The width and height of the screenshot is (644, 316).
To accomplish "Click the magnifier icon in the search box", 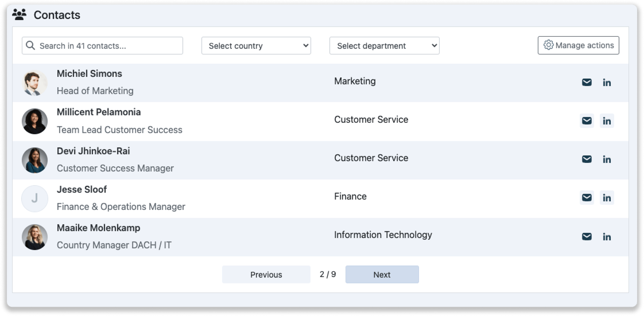I will (x=30, y=45).
